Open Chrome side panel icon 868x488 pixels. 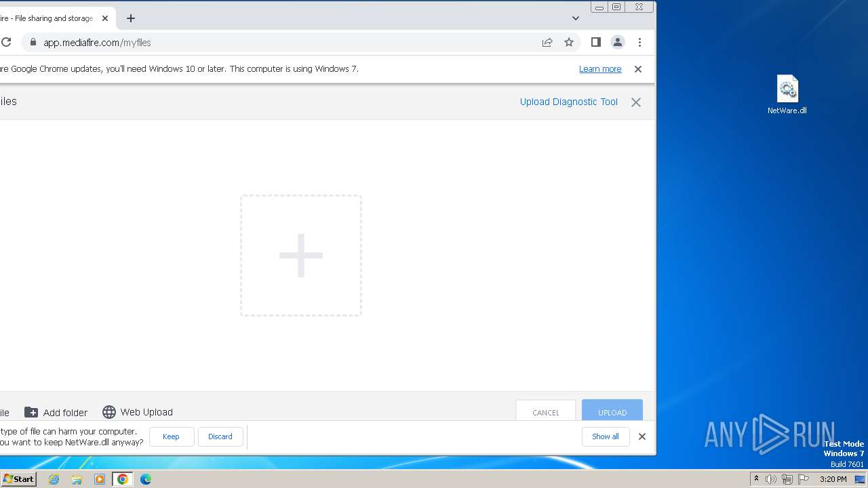tap(596, 42)
